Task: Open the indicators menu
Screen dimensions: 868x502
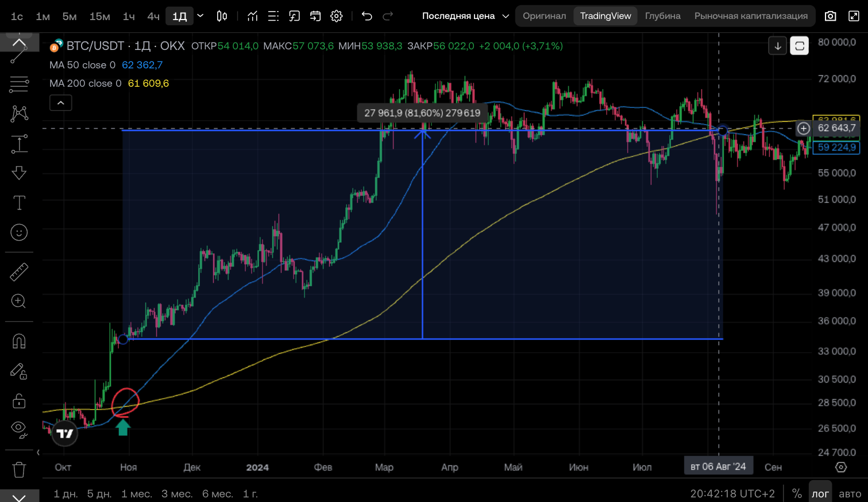Action: pyautogui.click(x=252, y=16)
